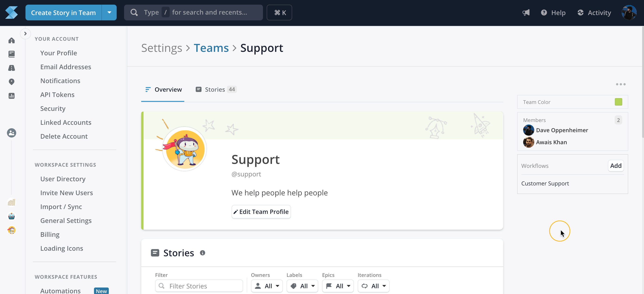
Task: Switch to the Stories tab showing 44 items
Action: [x=215, y=89]
